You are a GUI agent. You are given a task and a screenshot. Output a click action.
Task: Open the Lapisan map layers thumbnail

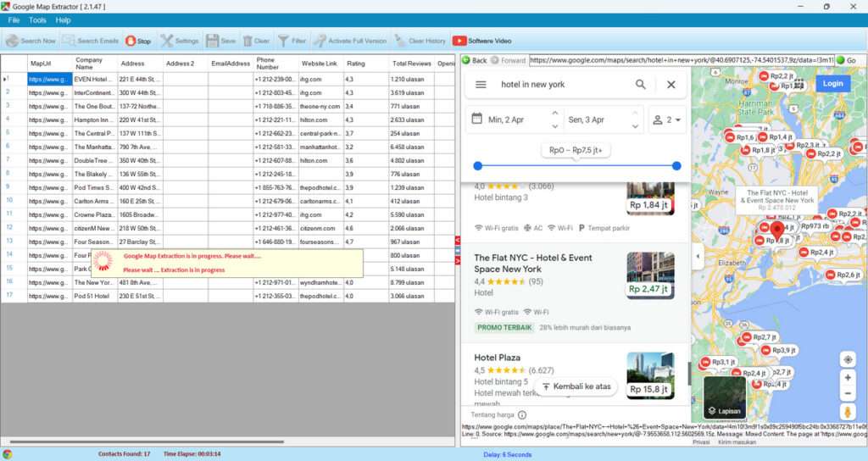725,397
